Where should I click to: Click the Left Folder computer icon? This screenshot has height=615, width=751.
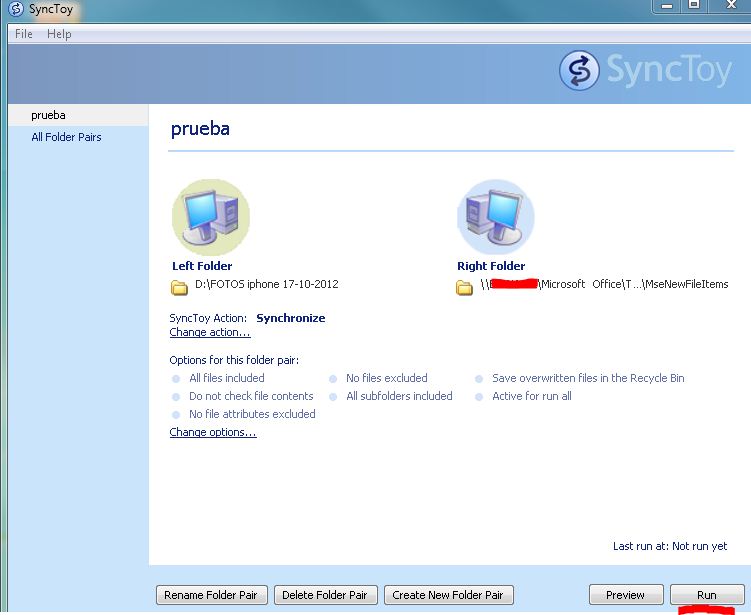click(211, 217)
